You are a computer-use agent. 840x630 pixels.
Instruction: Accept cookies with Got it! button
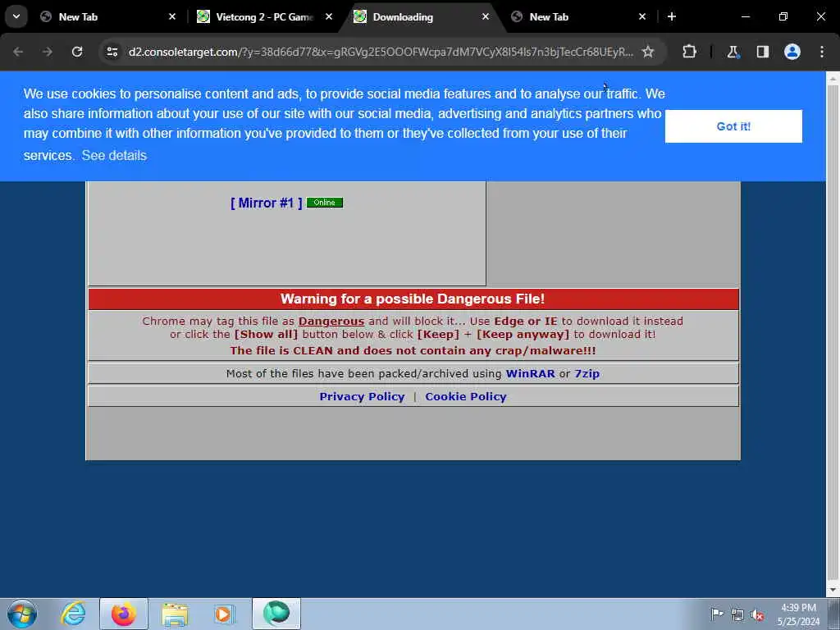(733, 126)
